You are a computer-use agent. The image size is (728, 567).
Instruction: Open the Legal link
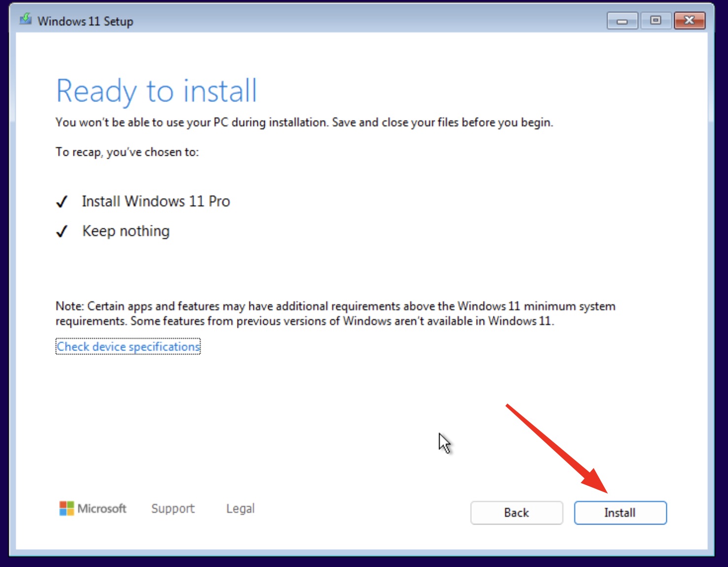[240, 508]
